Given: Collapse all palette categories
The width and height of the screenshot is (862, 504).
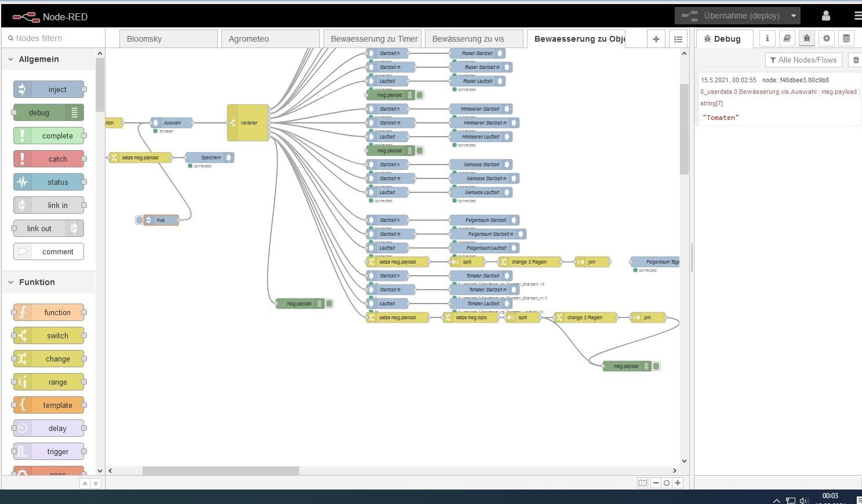Looking at the screenshot, I should point(85,483).
